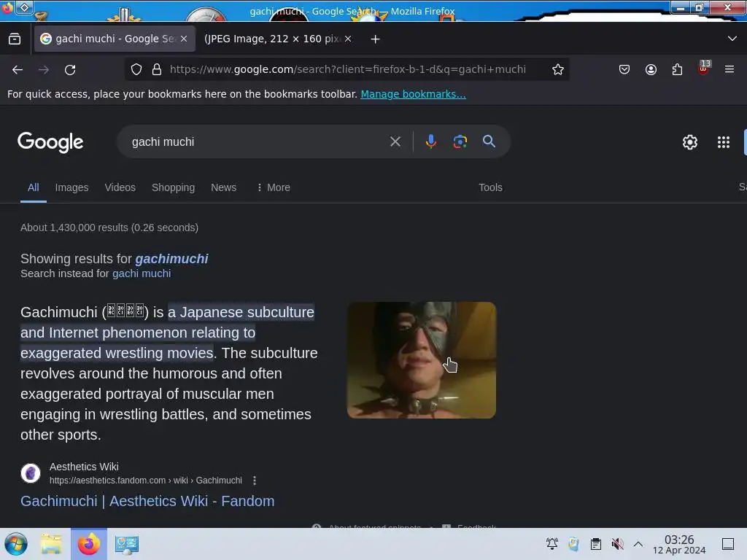747x560 pixels.
Task: Open clipboard tray icon
Action: [x=595, y=544]
